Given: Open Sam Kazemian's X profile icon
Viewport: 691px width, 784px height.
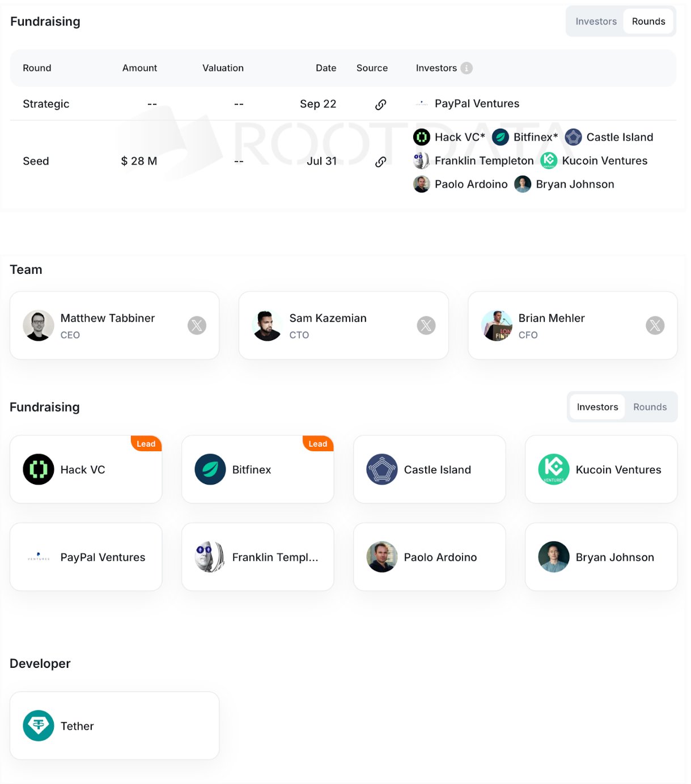Looking at the screenshot, I should 426,325.
